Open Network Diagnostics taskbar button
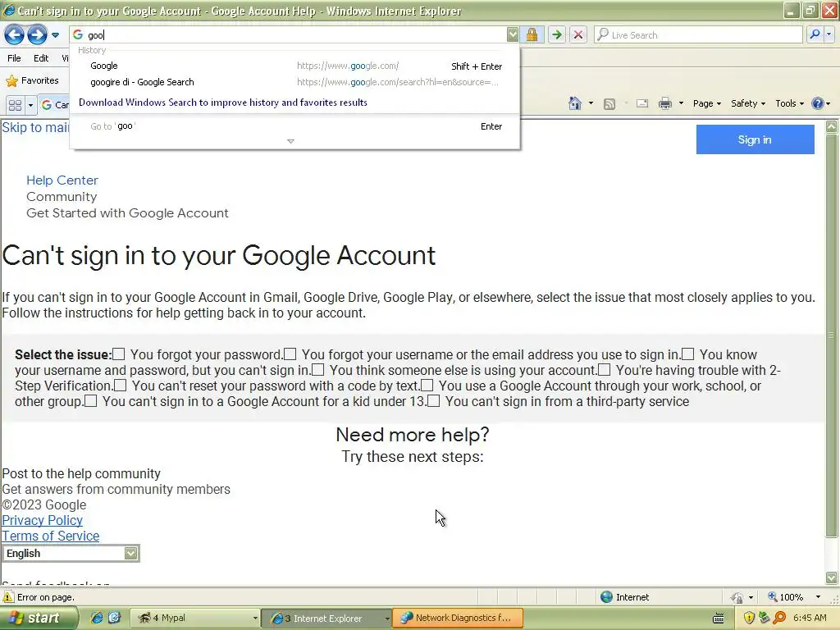Screen dimensions: 840x630 (457, 618)
